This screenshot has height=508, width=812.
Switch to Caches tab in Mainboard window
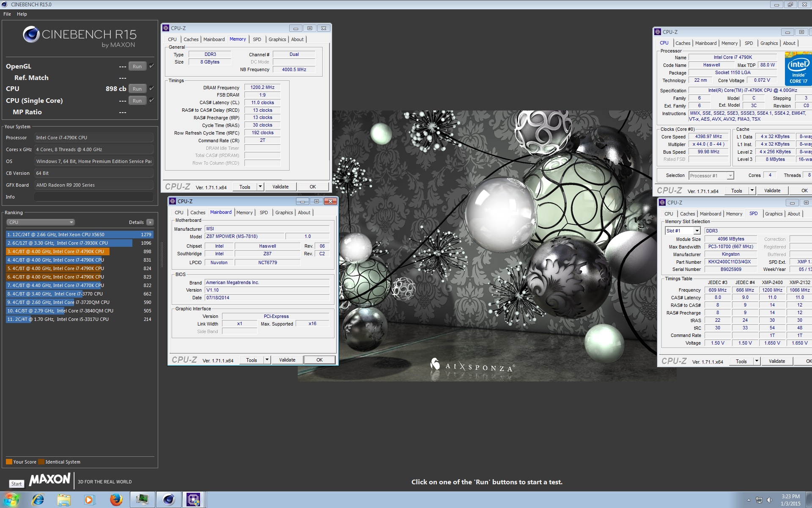[198, 213]
